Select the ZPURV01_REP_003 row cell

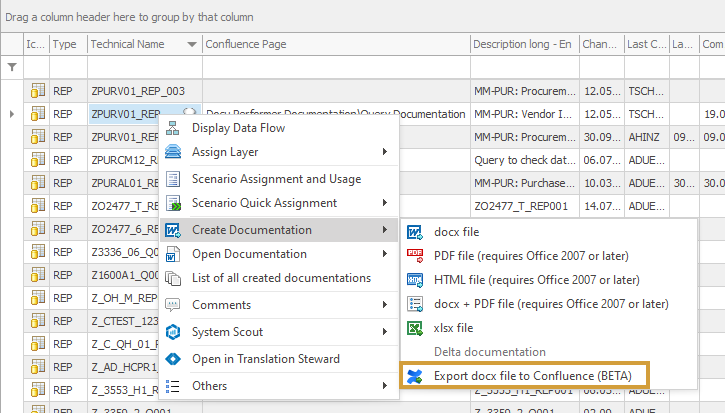[x=138, y=91]
